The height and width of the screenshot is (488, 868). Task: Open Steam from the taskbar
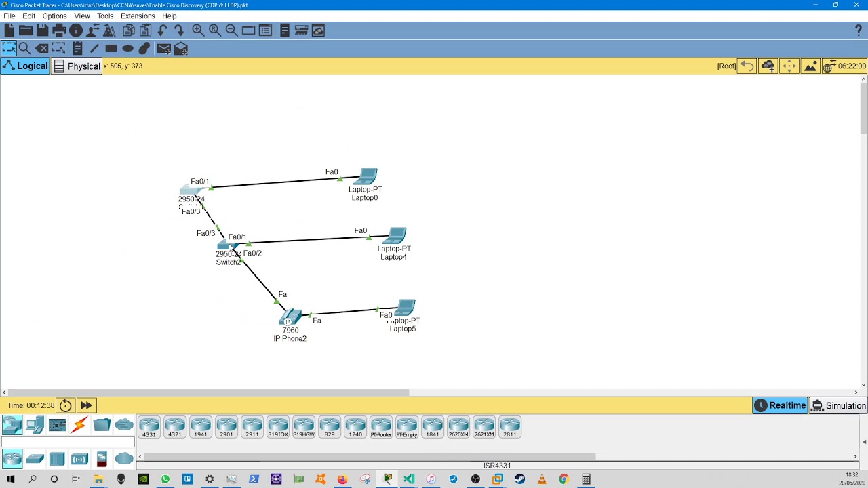pyautogui.click(x=519, y=479)
